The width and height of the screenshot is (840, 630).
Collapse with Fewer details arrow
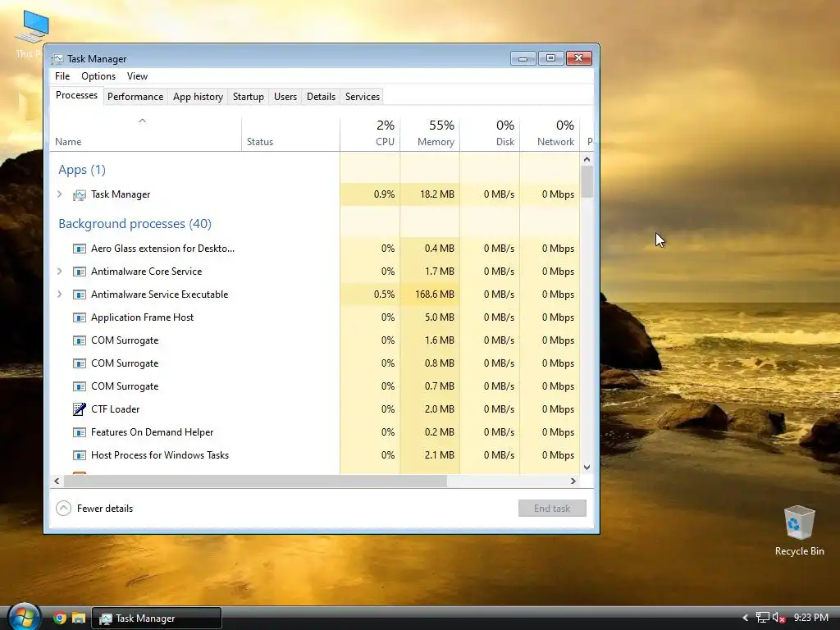pyautogui.click(x=63, y=509)
